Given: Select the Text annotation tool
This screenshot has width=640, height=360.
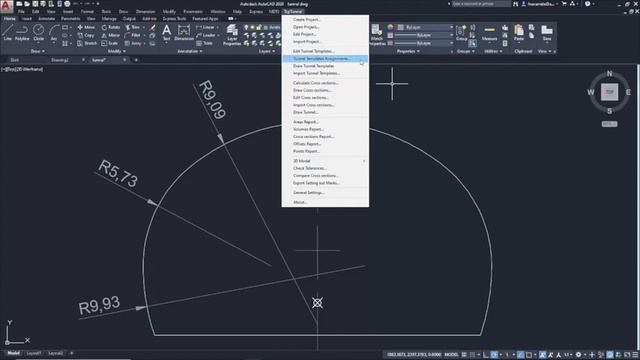Looking at the screenshot, I should 167,33.
